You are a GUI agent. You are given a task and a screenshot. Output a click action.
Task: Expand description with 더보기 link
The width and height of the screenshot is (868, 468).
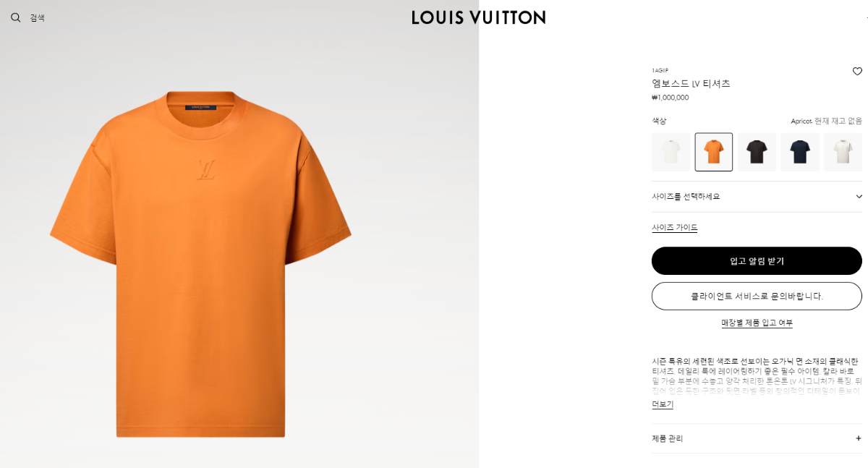(663, 404)
